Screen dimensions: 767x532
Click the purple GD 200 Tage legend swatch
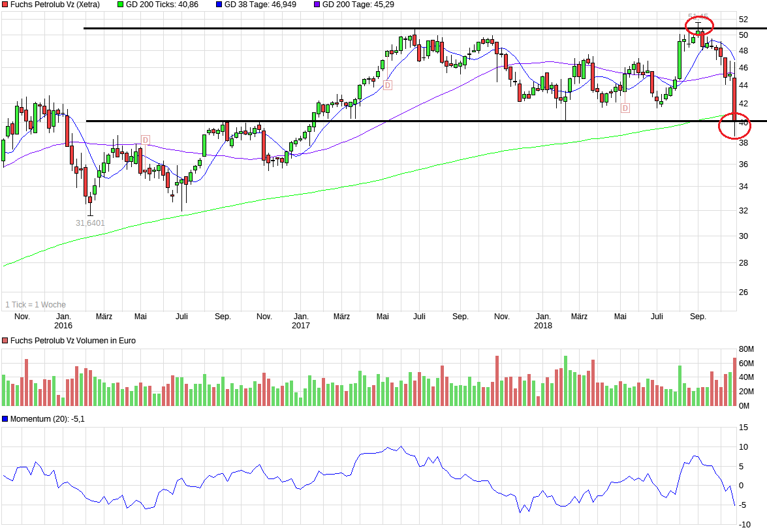[317, 5]
